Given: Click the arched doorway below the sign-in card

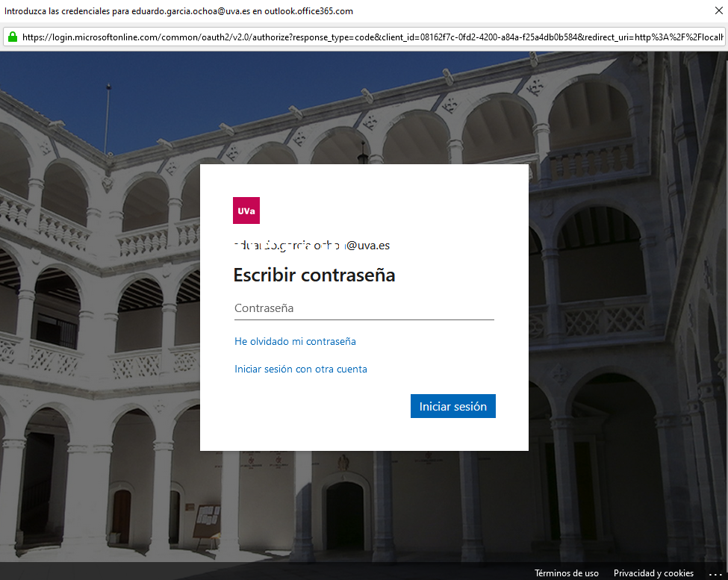Looking at the screenshot, I should tap(345, 515).
